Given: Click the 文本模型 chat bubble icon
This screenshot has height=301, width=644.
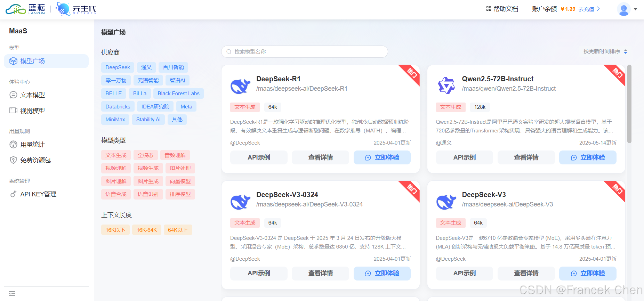Looking at the screenshot, I should coord(13,95).
